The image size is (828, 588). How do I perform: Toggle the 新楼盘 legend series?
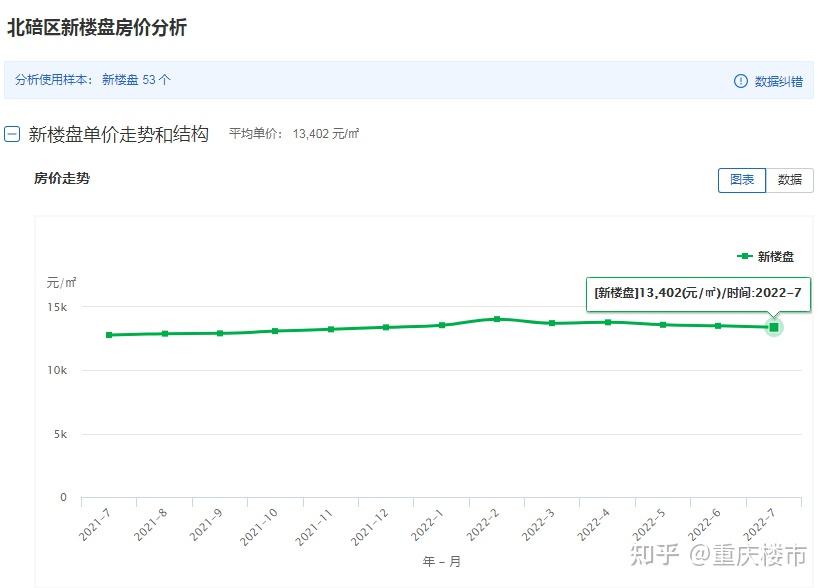[x=766, y=257]
